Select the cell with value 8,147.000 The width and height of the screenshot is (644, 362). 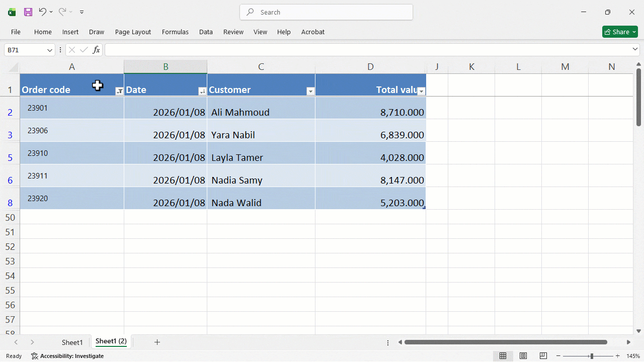[371, 175]
